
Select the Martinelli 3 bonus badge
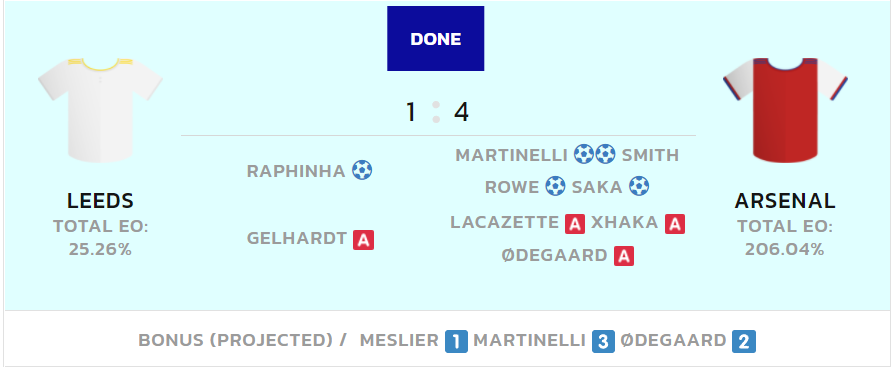click(603, 341)
